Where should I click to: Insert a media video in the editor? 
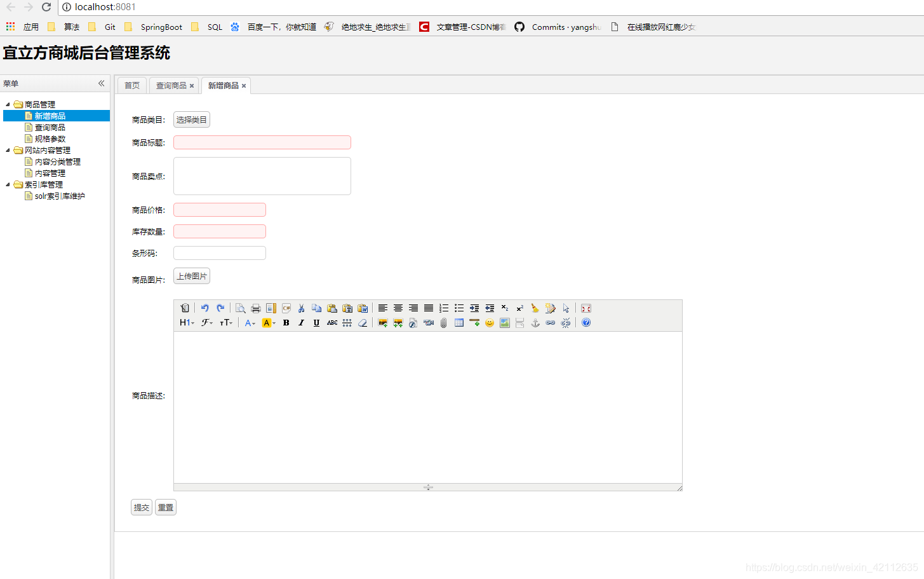tap(429, 323)
